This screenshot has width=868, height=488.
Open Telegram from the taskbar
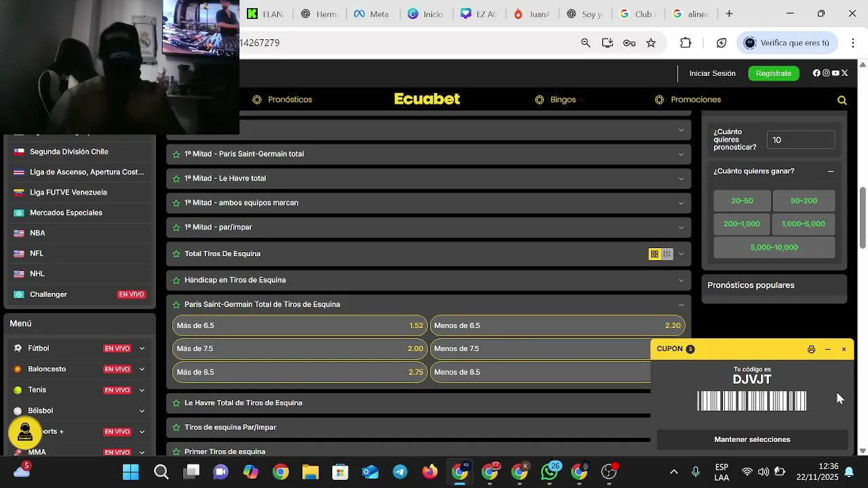pos(400,472)
